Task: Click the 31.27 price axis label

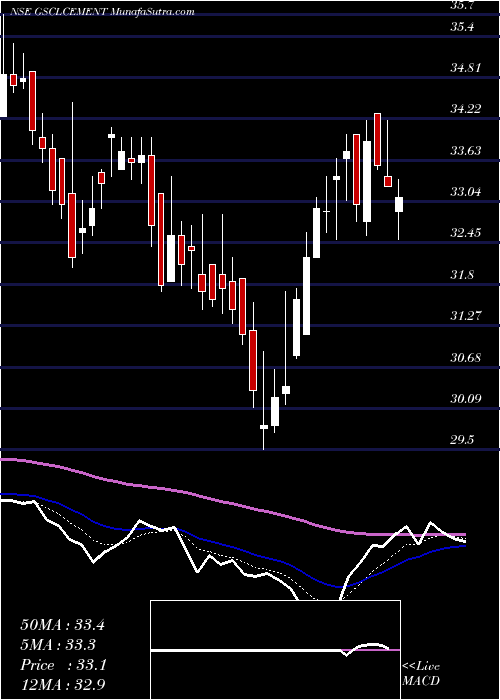Action: pyautogui.click(x=465, y=316)
